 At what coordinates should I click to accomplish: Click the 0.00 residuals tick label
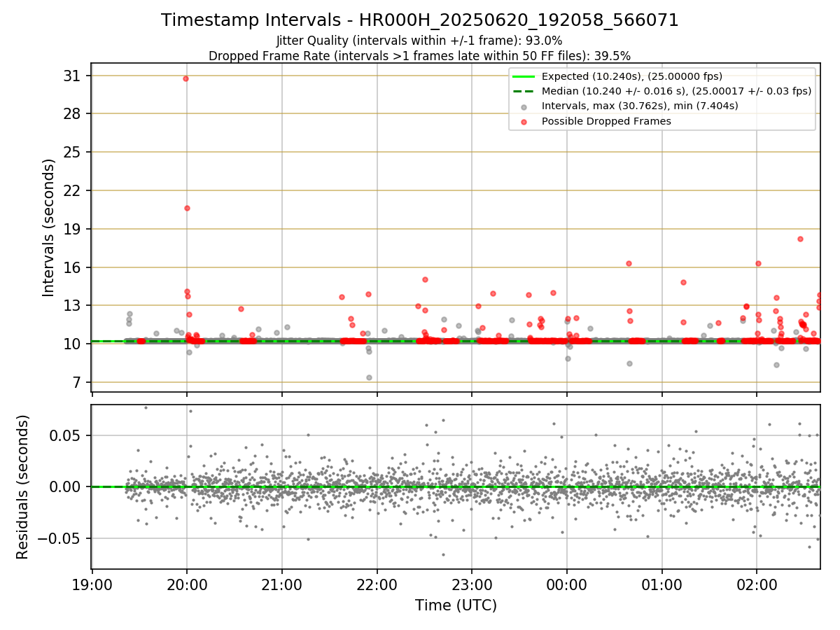click(65, 486)
